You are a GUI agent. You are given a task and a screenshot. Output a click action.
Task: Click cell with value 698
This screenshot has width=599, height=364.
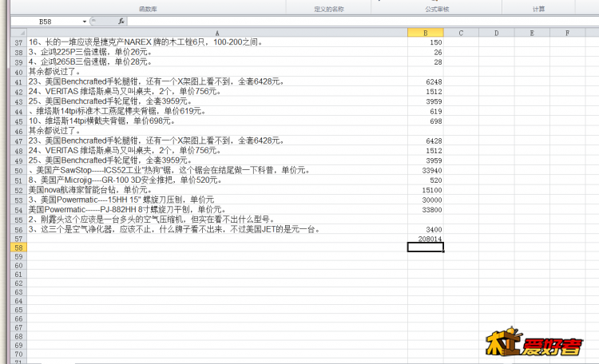pos(425,121)
